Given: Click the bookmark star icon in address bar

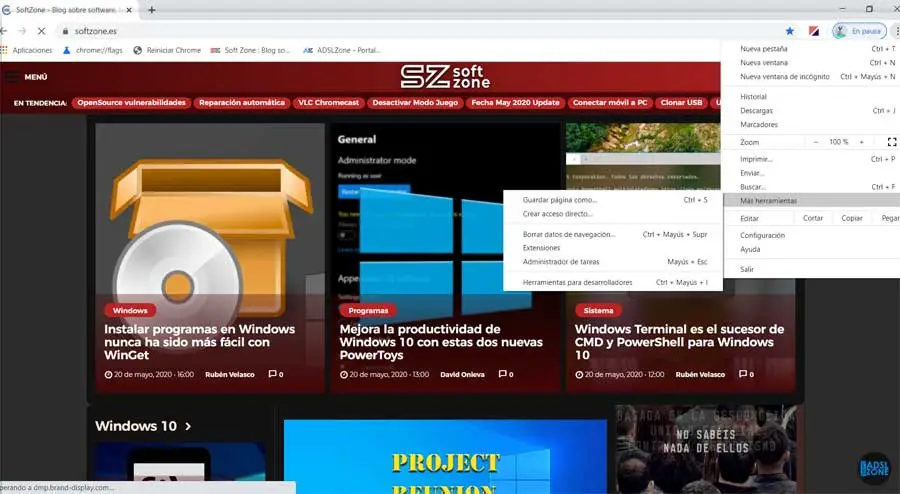Looking at the screenshot, I should pos(790,31).
